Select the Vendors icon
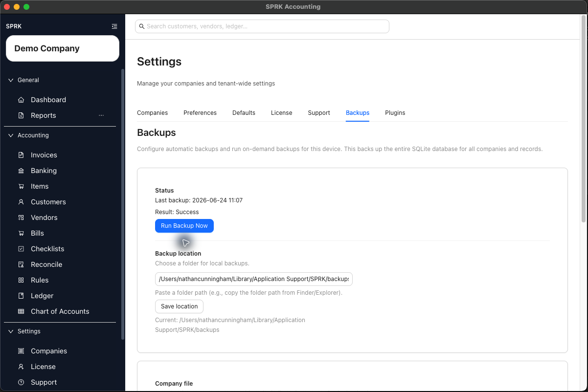Screen dimensions: 588x392 coord(21,218)
